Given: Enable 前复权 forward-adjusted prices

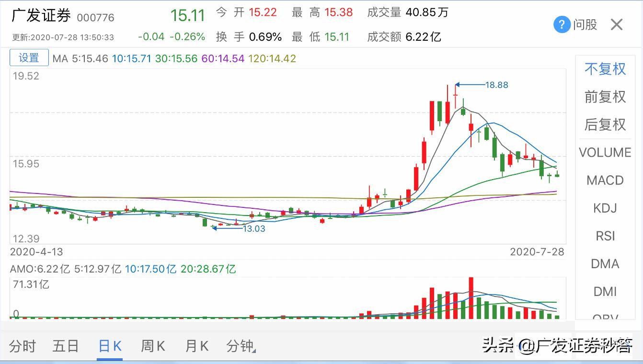Looking at the screenshot, I should 605,97.
